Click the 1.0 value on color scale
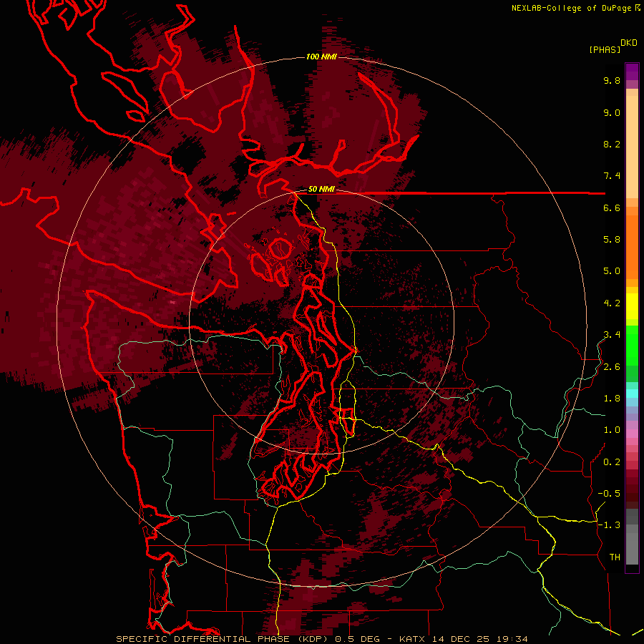This screenshot has height=644, width=644. coord(612,430)
